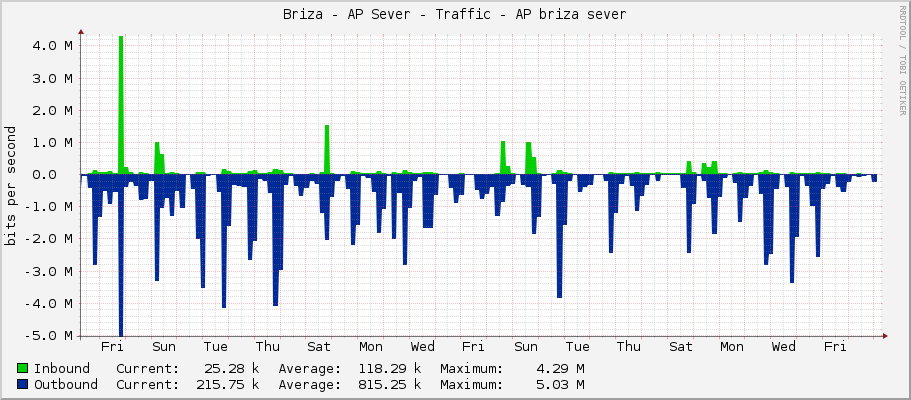Viewport: 911px width, 400px height.
Task: Click the green inbound spike above the first Sat
Action: pyautogui.click(x=327, y=149)
